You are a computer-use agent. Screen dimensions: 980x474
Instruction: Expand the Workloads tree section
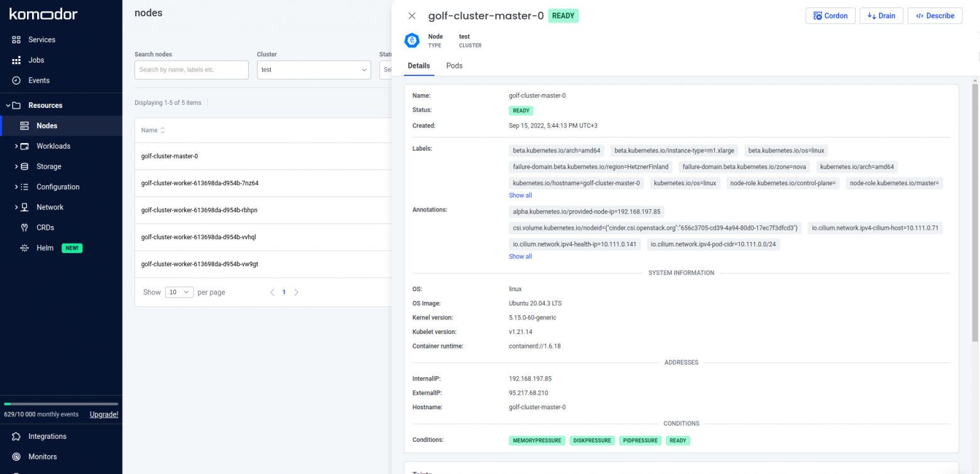point(16,146)
